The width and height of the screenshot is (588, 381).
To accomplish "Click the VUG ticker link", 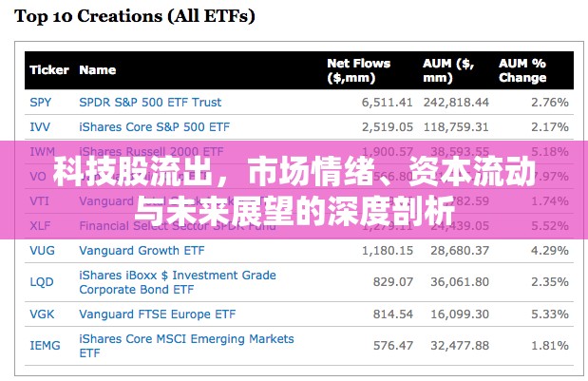I will (42, 250).
